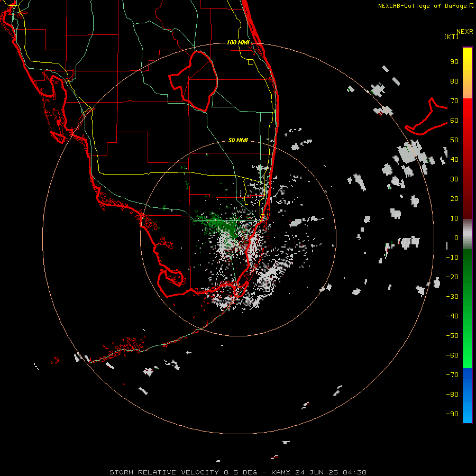Click the blue segment of the color bar
Viewport: 476px width, 476px height.
(467, 396)
